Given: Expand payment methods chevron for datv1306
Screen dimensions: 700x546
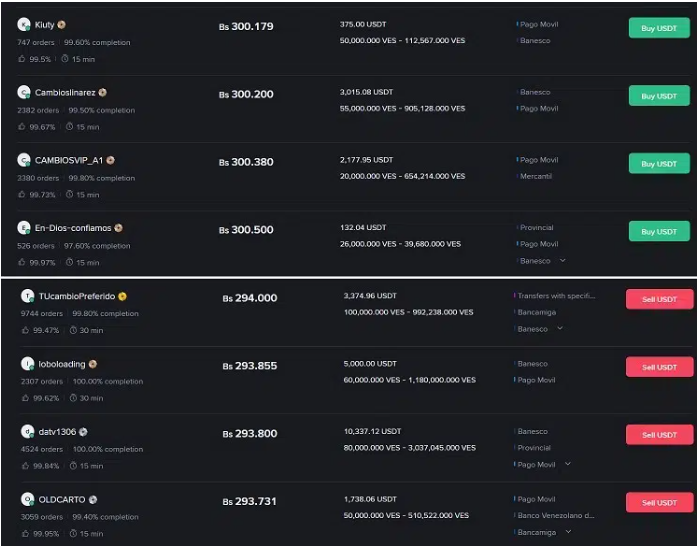Looking at the screenshot, I should (568, 464).
